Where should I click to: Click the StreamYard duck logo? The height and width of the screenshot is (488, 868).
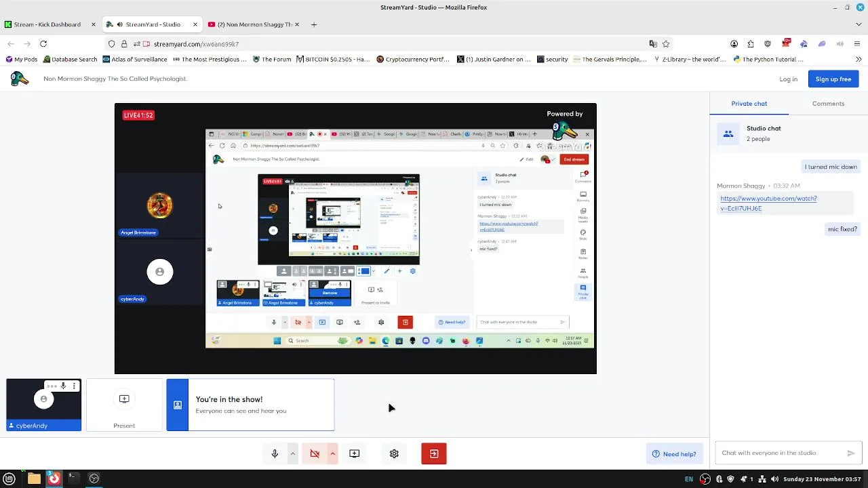(20, 79)
